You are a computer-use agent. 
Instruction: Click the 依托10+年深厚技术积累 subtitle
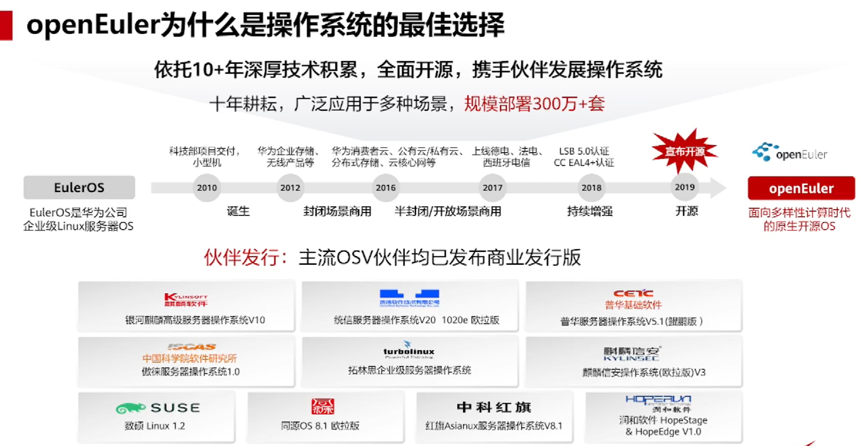408,70
